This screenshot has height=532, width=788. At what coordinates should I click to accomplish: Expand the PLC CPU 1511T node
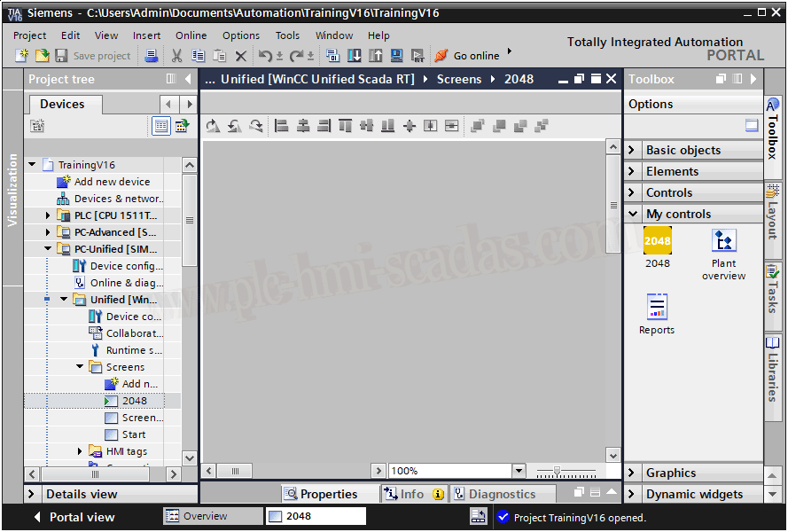pyautogui.click(x=49, y=215)
